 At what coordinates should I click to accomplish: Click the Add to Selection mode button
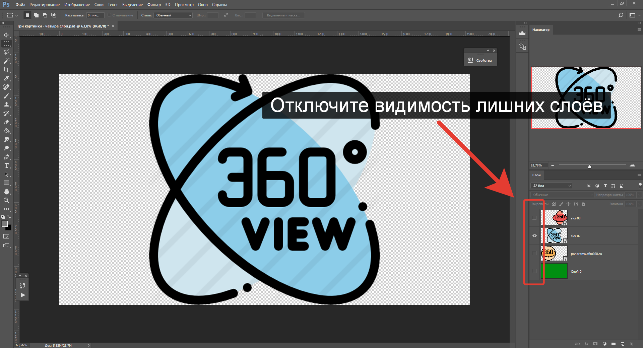pos(36,15)
